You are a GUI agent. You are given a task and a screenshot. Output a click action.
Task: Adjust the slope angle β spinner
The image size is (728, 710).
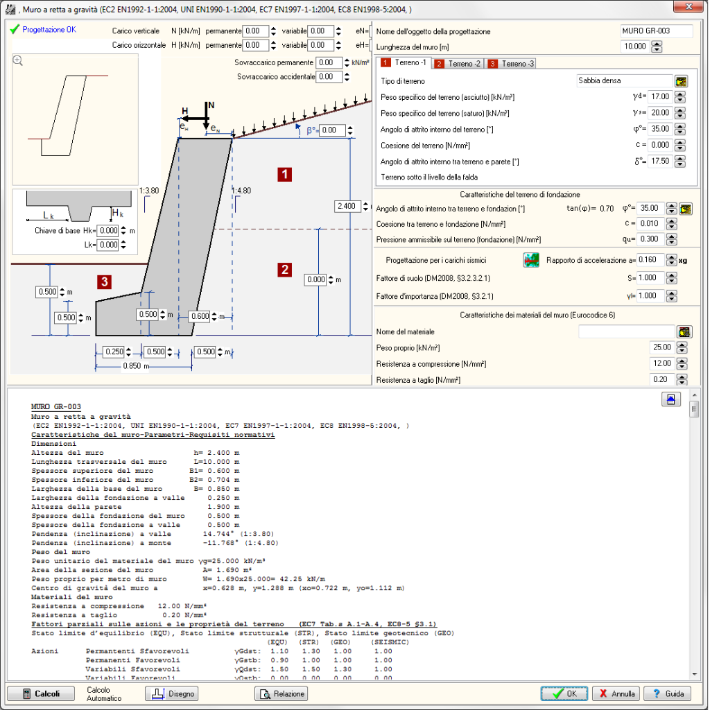tap(350, 130)
